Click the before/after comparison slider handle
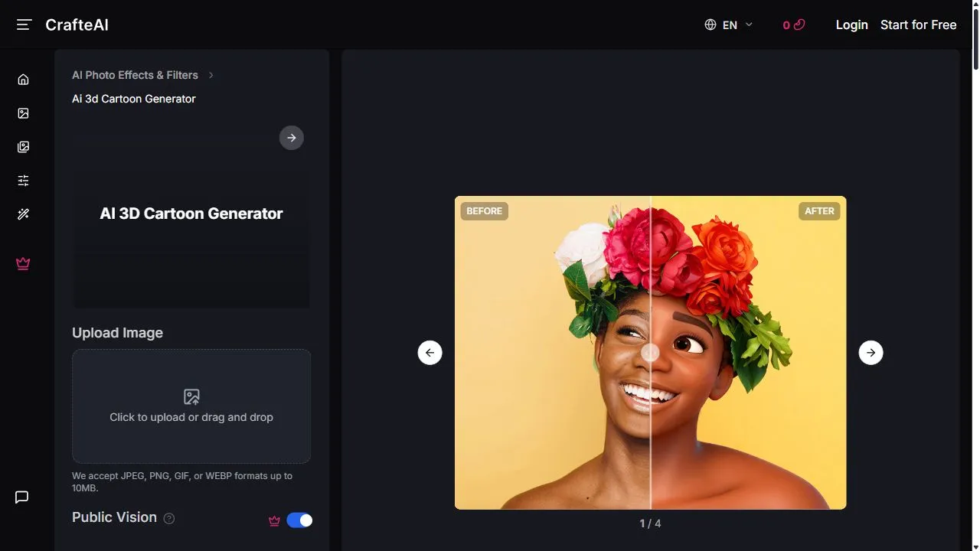Viewport: 980px width, 551px height. [x=650, y=353]
